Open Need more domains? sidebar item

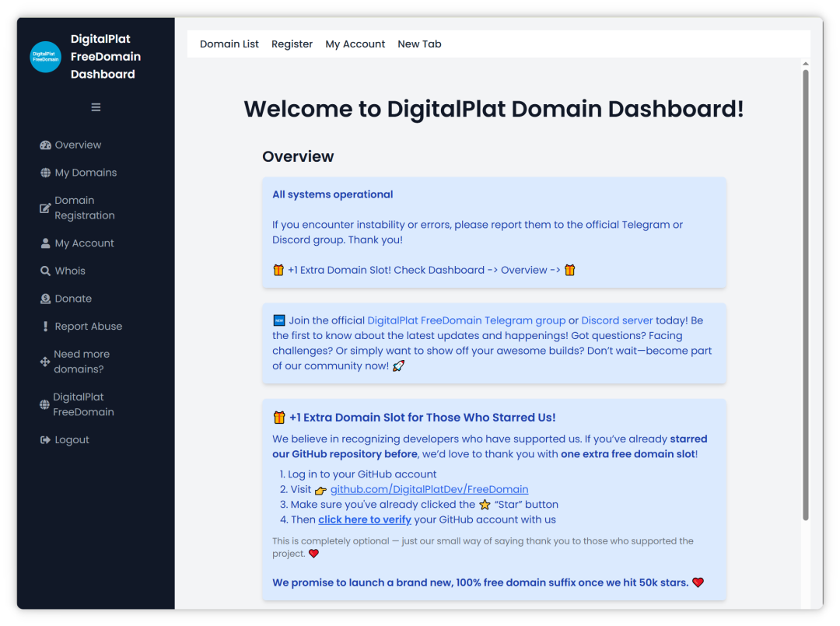[x=82, y=362]
